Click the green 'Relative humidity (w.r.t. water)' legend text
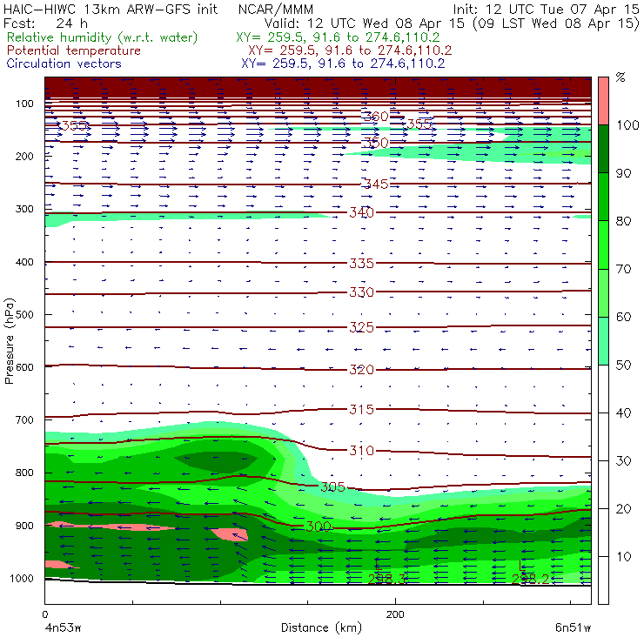 (x=103, y=37)
